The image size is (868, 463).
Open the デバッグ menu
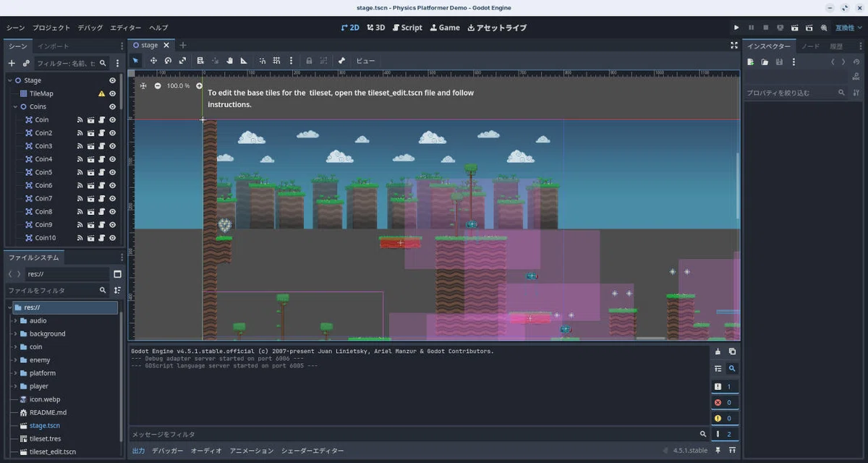90,27
